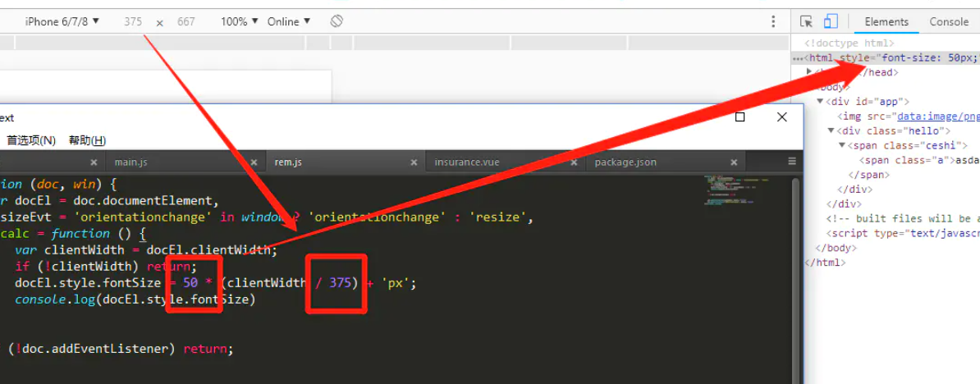Viewport: 980px width, 384px height.
Task: Close the text editor window
Action: click(782, 117)
